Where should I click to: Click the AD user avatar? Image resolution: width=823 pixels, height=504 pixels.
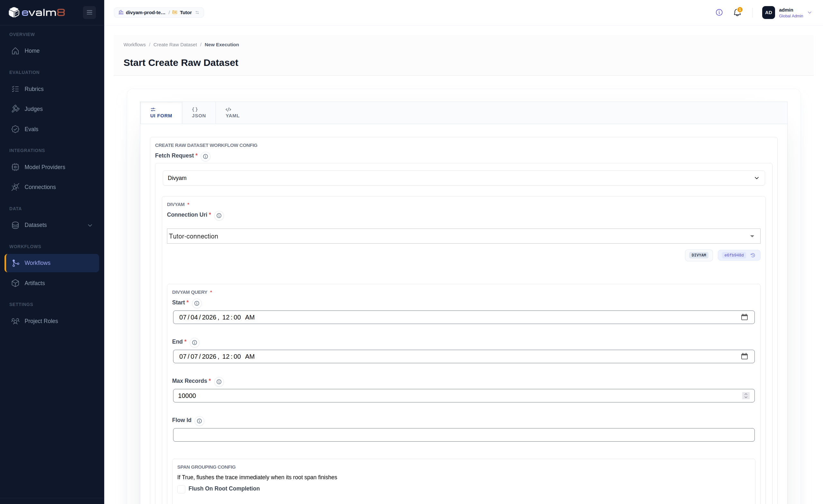click(x=768, y=12)
